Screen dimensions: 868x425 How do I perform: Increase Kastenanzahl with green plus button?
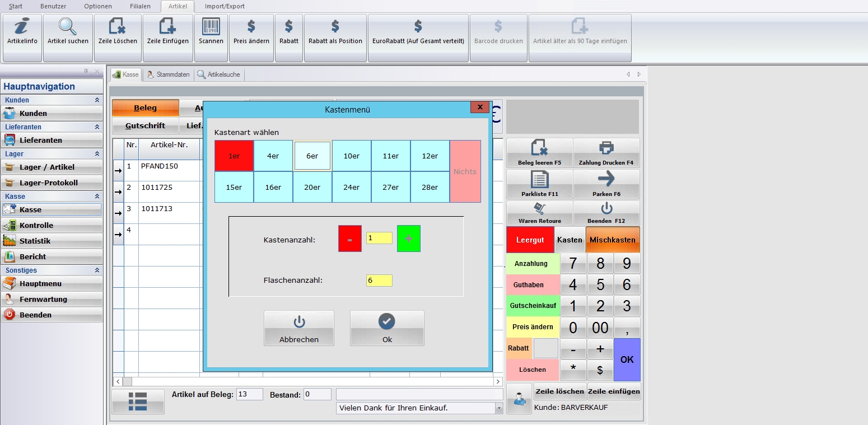point(409,239)
